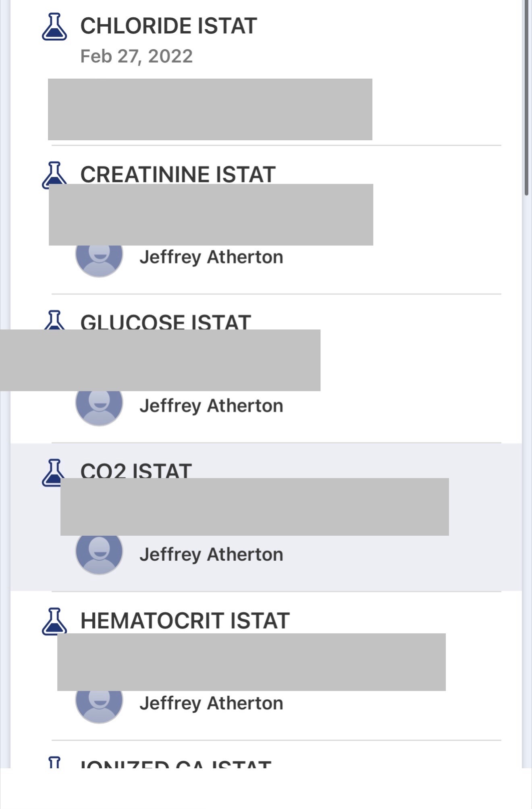Click the Feb 27, 2022 date under CHLORIDE ISTAT
The image size is (532, 809).
[x=136, y=56]
